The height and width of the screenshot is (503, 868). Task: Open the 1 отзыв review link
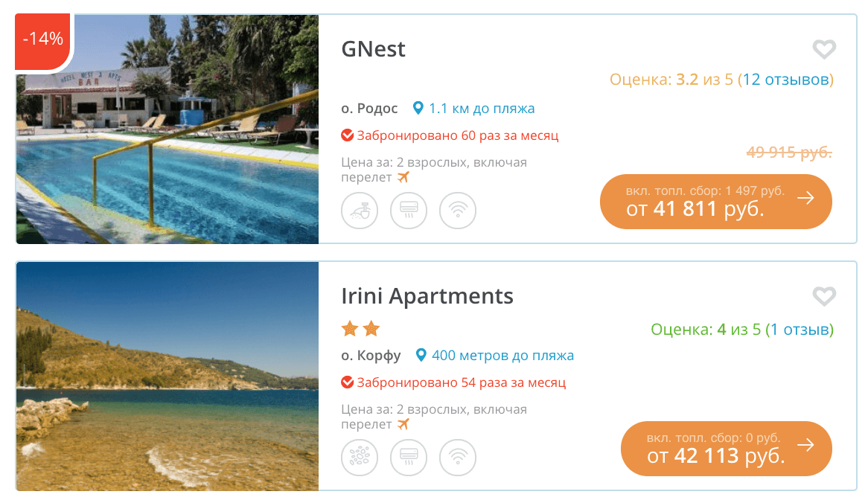(800, 330)
